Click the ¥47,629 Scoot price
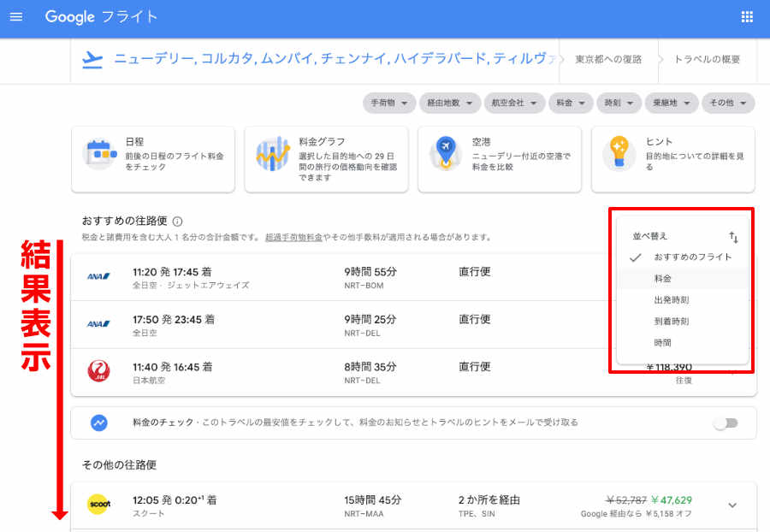This screenshot has width=770, height=532. coord(672,500)
